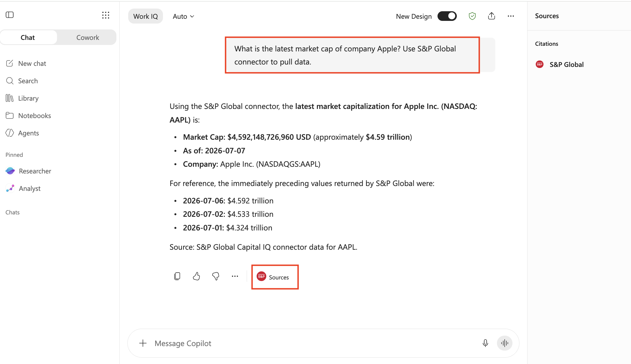
Task: Click the Source: S&P Global Capital IQ line
Action: coord(263,247)
